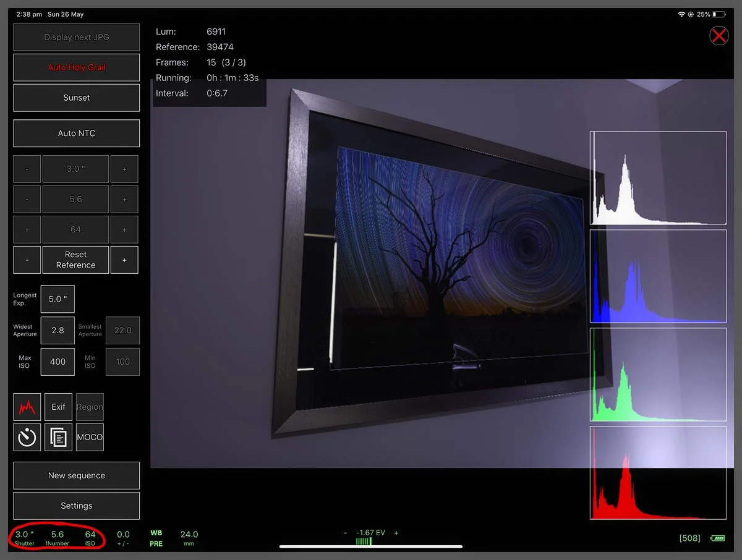Click the red channel histogram
Screen dimensions: 742x560
tap(658, 473)
